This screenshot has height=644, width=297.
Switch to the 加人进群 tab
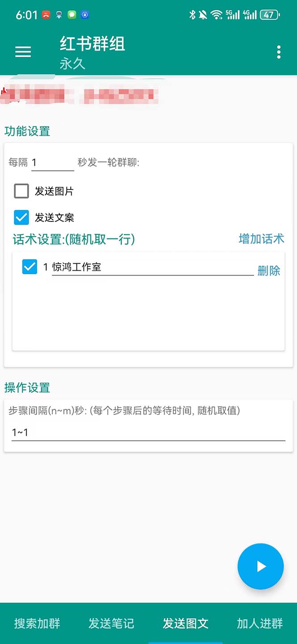pos(259,623)
